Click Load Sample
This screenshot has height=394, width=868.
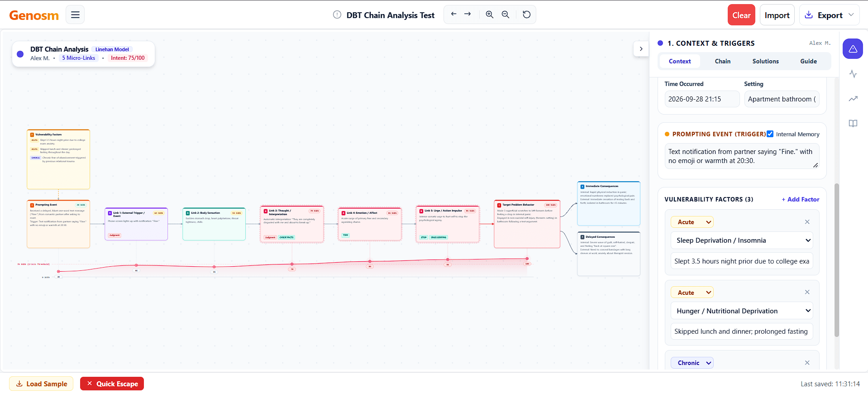41,384
